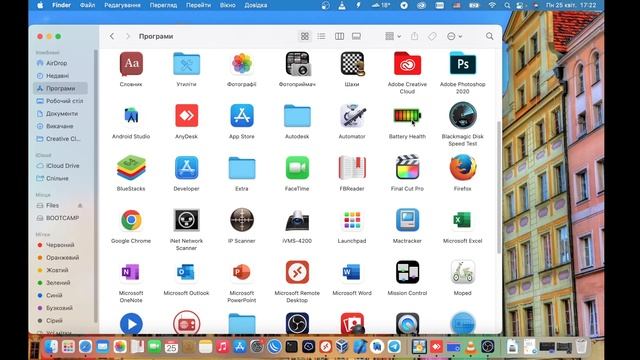Launch the Фотографії Photos app
The image size is (640, 360).
pos(242,64)
